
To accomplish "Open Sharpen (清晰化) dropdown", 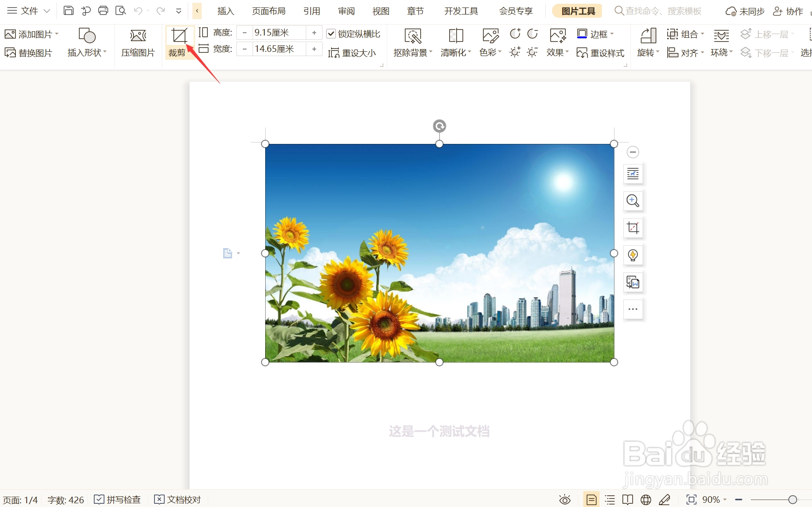I will [x=470, y=52].
